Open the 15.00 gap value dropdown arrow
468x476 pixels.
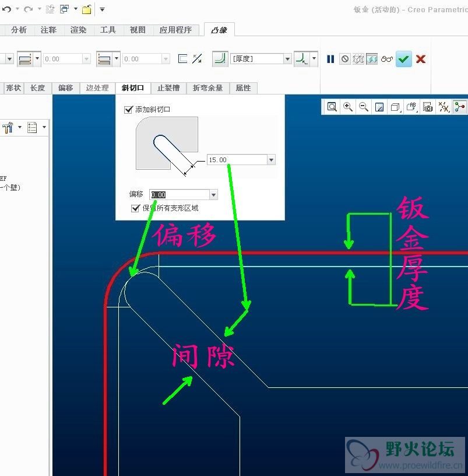[x=271, y=160]
